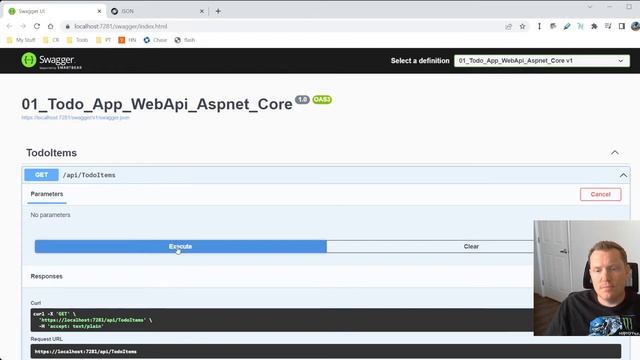The image size is (640, 360).
Task: Open the Chase bookmark
Action: pyautogui.click(x=155, y=40)
